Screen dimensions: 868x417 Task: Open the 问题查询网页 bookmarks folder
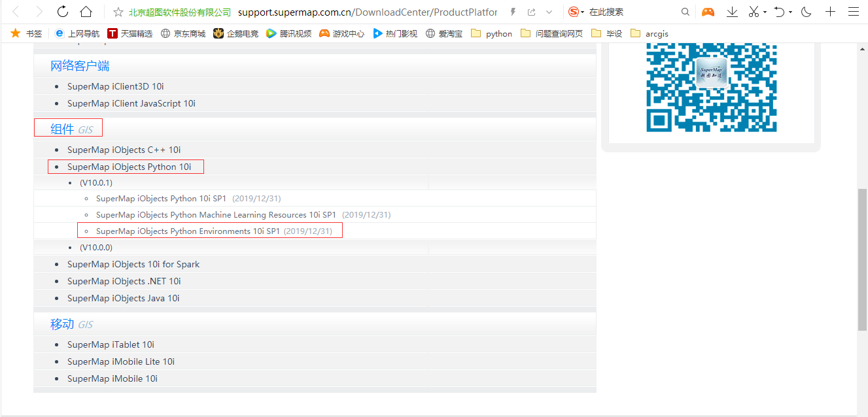point(552,33)
